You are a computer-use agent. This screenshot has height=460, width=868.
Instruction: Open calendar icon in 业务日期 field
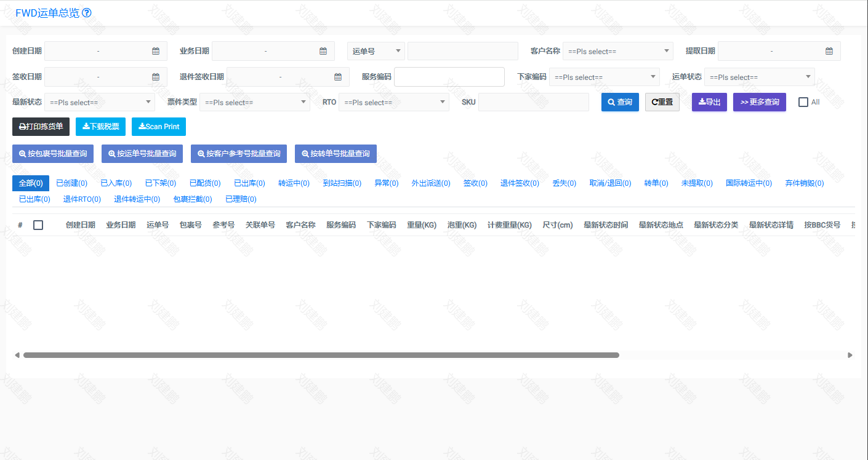click(x=323, y=51)
